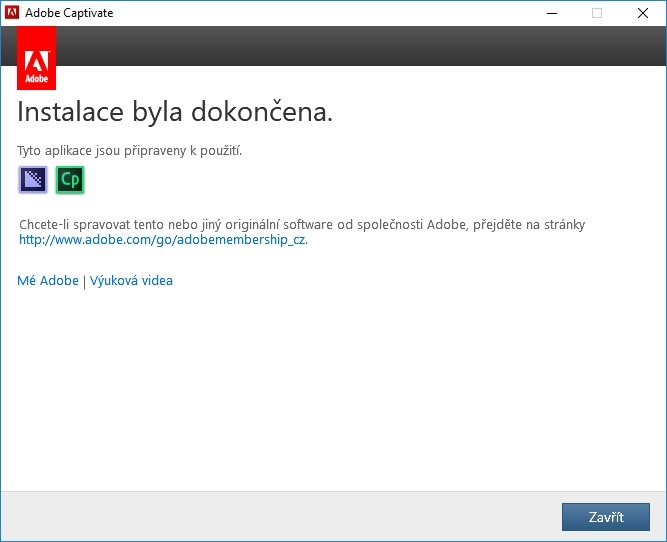Image resolution: width=667 pixels, height=542 pixels.
Task: Click the greyed-out maximize window button
Action: [x=597, y=13]
